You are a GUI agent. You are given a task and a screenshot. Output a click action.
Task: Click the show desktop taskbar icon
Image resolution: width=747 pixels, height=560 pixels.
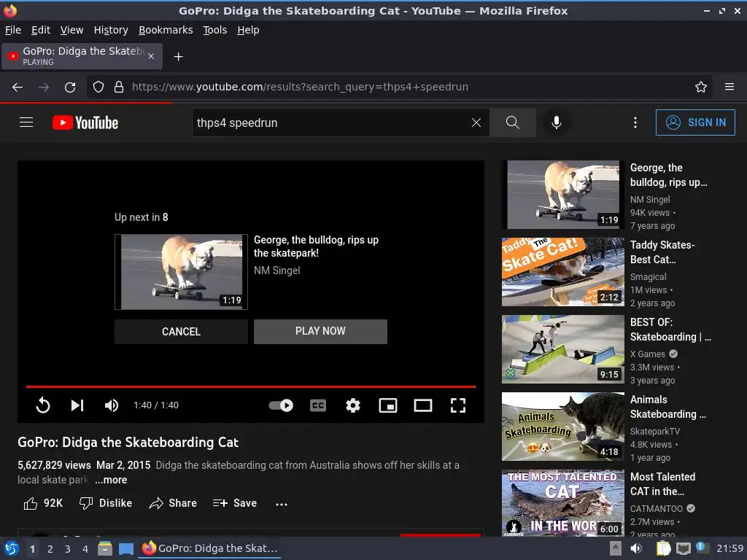coord(125,549)
